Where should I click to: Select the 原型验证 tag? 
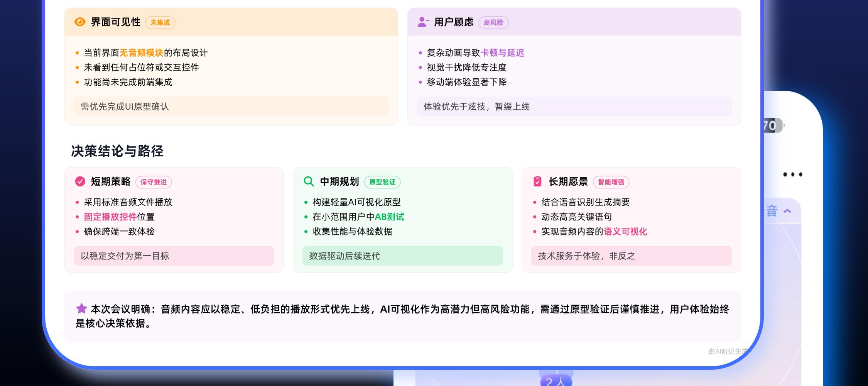382,182
